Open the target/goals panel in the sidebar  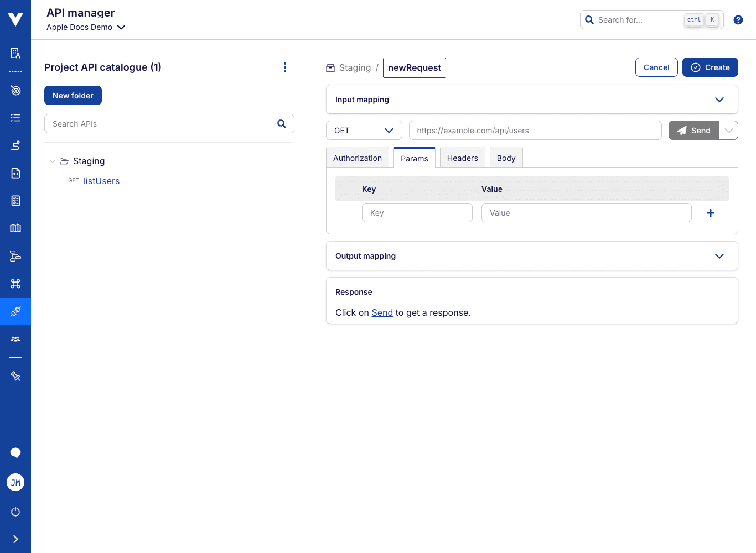[15, 90]
